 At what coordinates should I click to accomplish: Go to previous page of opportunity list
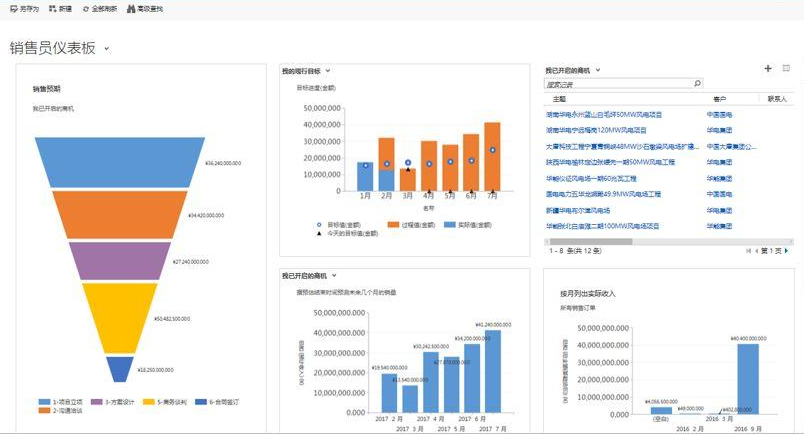click(x=756, y=251)
